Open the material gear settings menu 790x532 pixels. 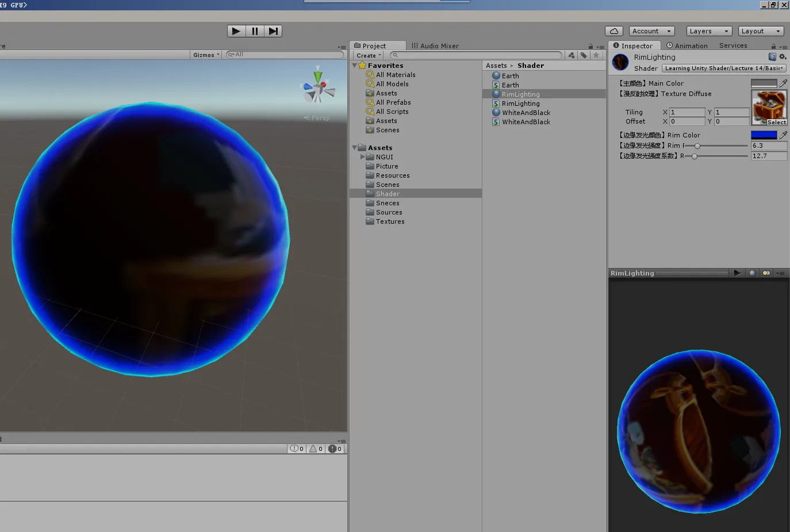point(783,56)
